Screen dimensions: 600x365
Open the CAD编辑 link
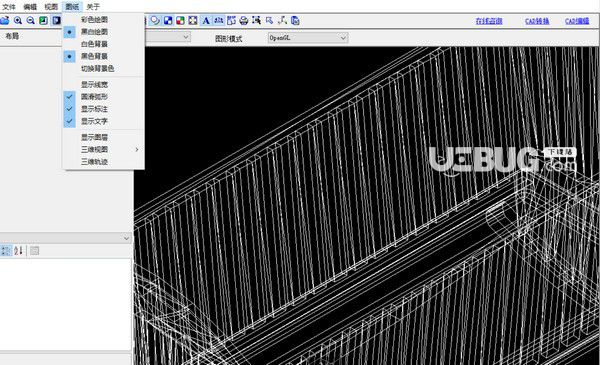[577, 21]
